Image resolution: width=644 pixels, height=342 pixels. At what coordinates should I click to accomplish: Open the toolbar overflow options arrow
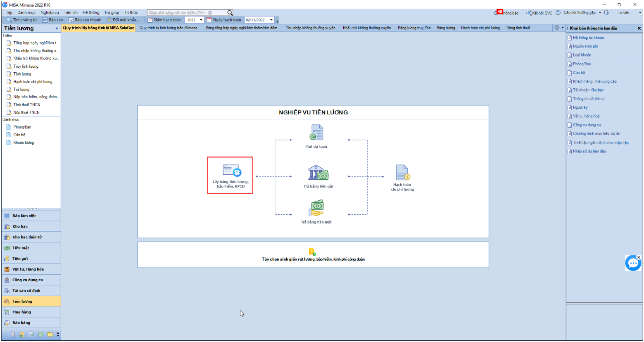[x=278, y=20]
